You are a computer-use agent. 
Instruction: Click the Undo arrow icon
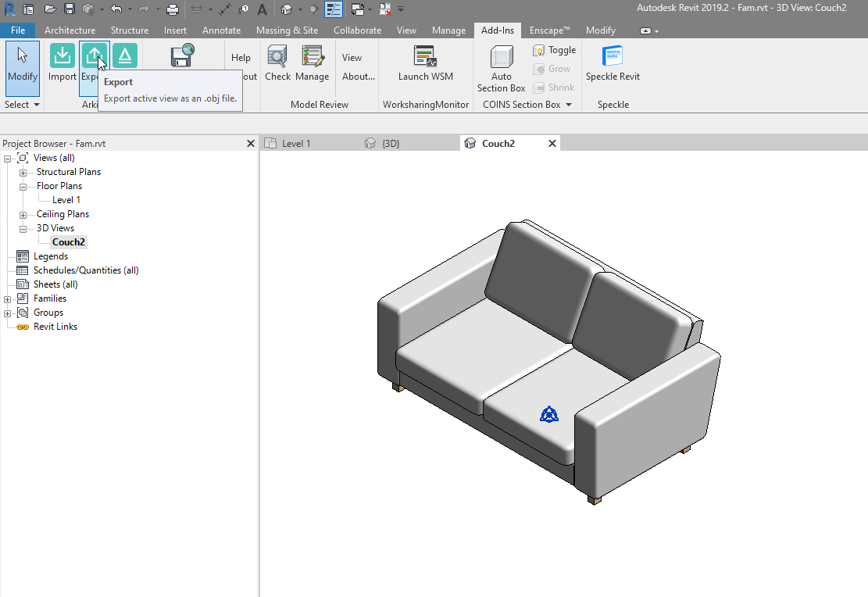pos(116,9)
